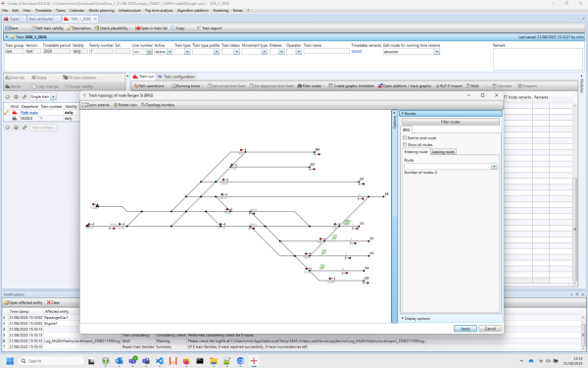Click the Family number input field

tap(101, 51)
